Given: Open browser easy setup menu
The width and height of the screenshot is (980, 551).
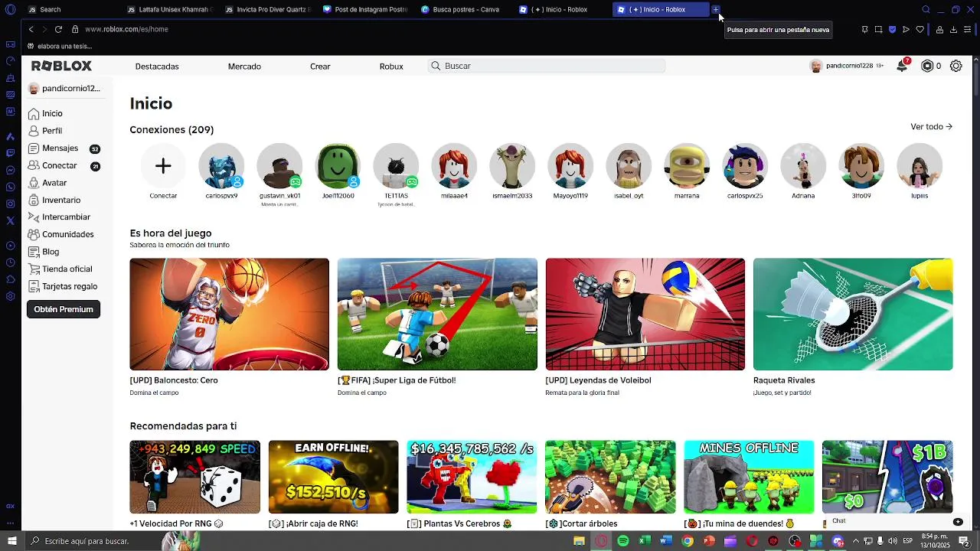Looking at the screenshot, I should (x=968, y=29).
